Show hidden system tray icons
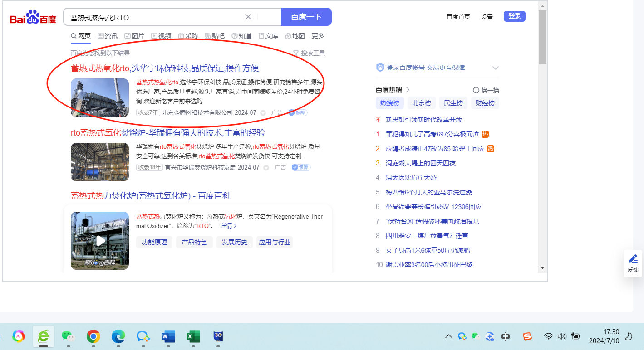This screenshot has height=350, width=644. point(448,336)
